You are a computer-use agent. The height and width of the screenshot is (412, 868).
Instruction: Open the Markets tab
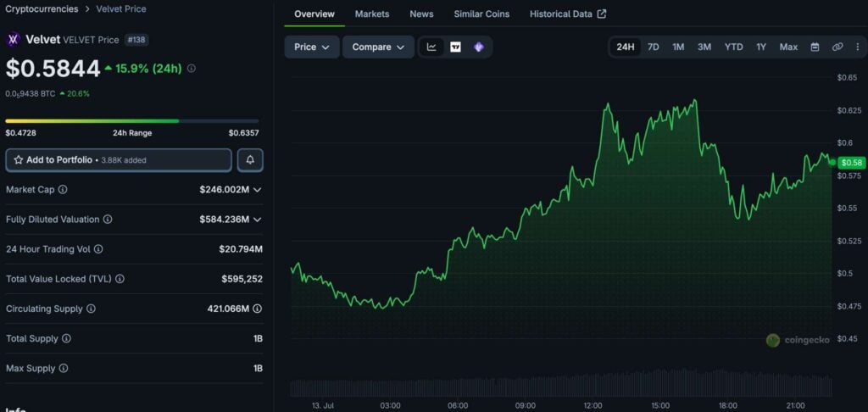point(372,14)
